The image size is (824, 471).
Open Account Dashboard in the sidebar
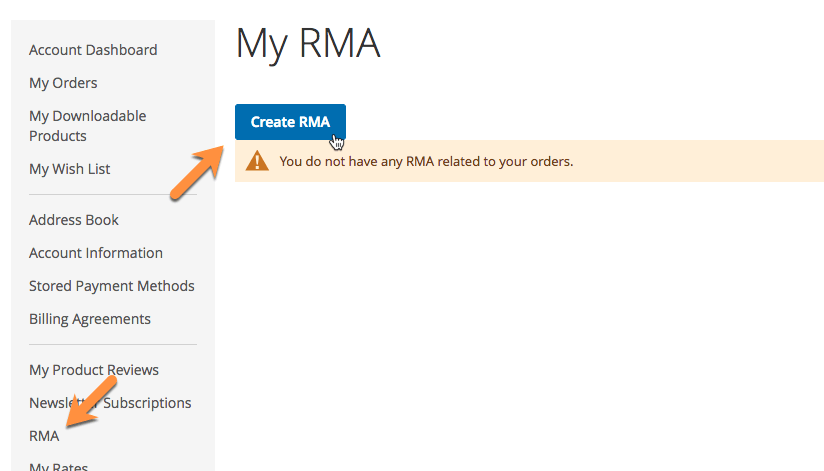[x=93, y=50]
